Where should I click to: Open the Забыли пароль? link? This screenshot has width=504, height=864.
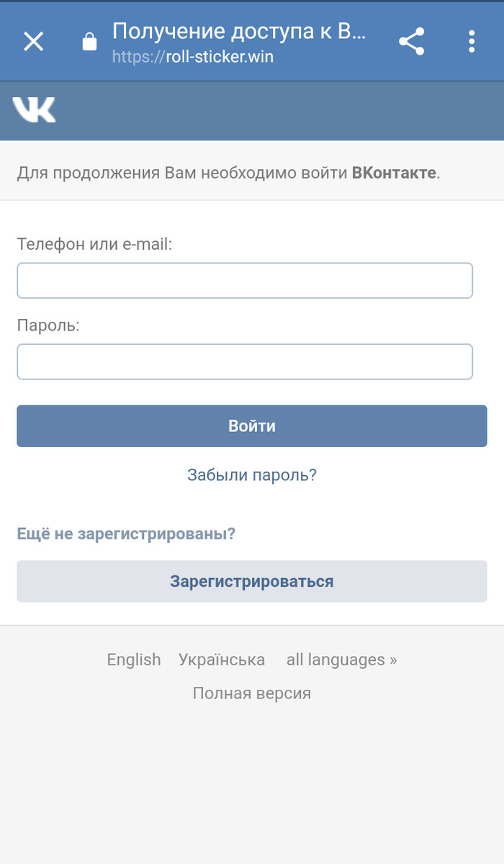252,475
